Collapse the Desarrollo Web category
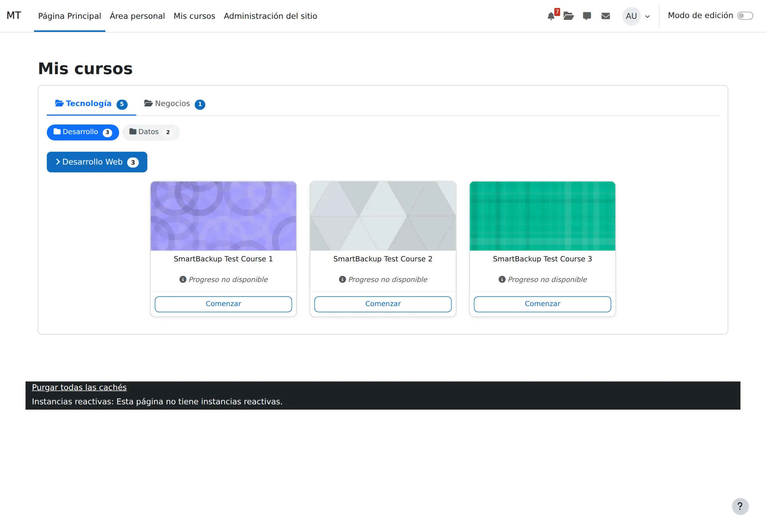Image resolution: width=766 pixels, height=532 pixels. pos(97,162)
